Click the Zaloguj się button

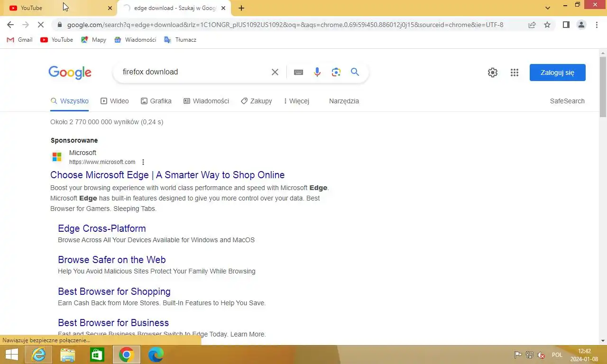tap(558, 73)
